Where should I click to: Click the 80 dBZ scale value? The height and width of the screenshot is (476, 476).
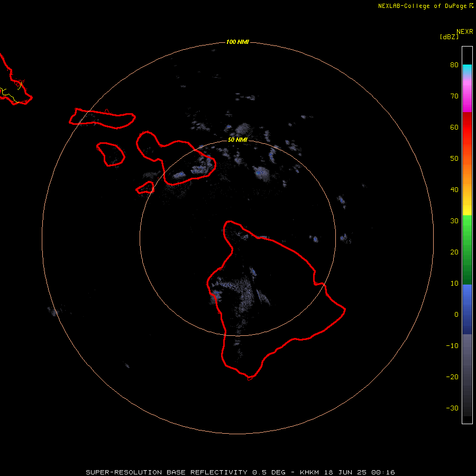pyautogui.click(x=454, y=65)
